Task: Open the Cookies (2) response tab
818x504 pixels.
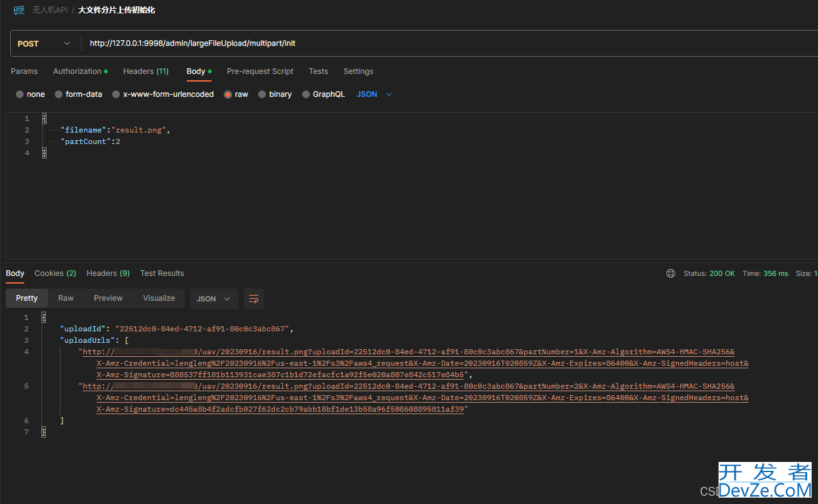Action: pos(55,273)
